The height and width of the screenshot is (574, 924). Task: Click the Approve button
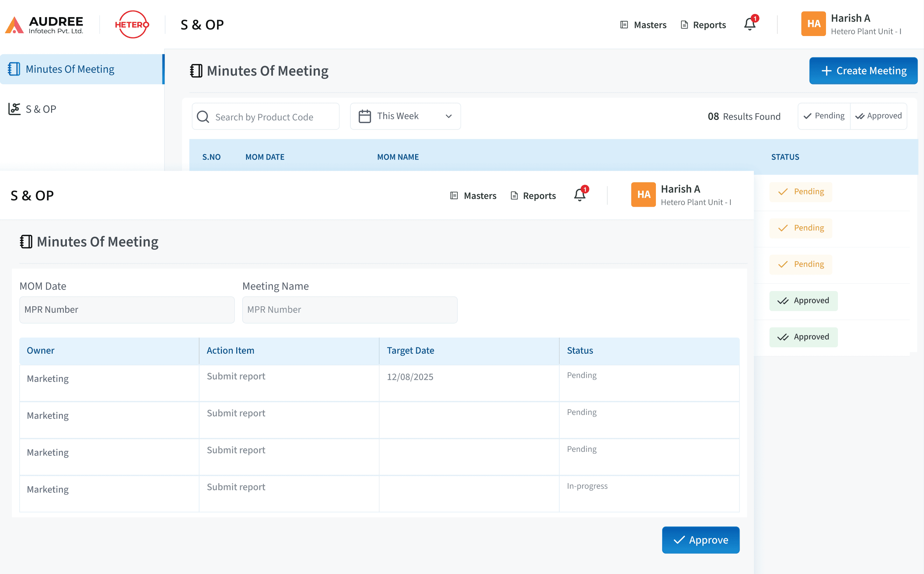[700, 539]
